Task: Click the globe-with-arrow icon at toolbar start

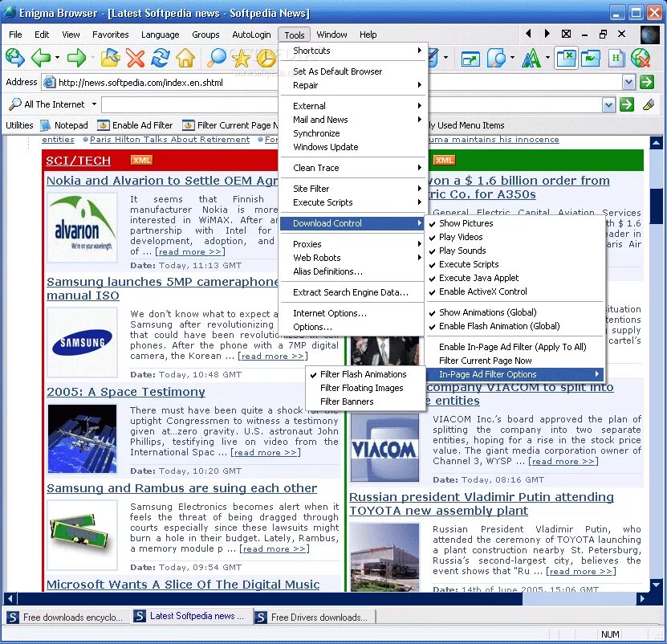Action: (x=15, y=58)
